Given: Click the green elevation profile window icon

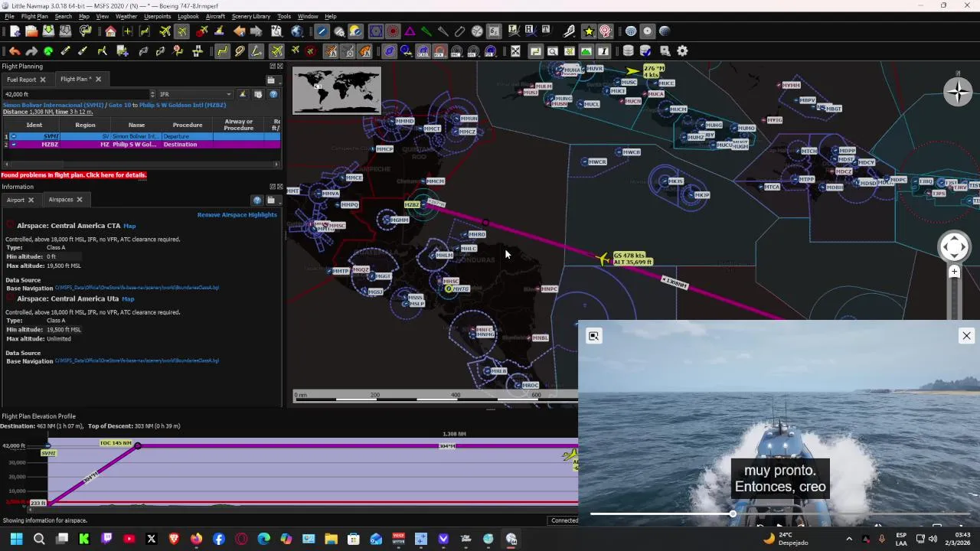Looking at the screenshot, I should pos(586,51).
